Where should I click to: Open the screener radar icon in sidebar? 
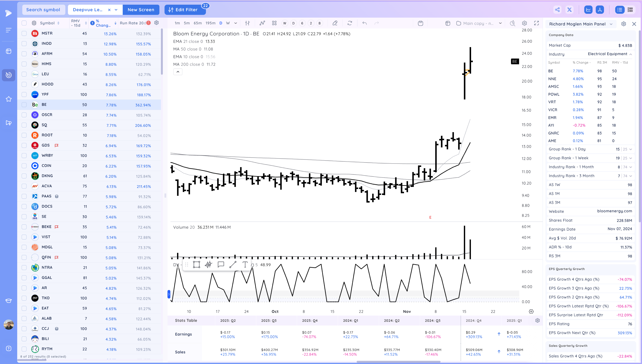click(9, 75)
